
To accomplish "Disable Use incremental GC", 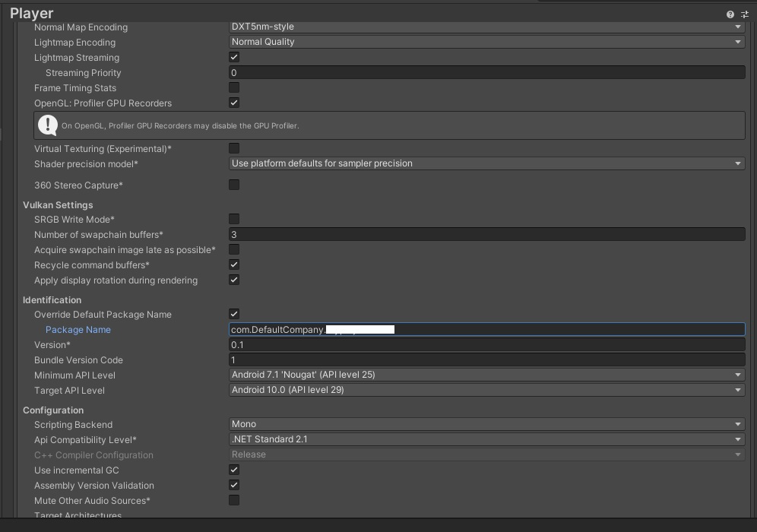I will click(234, 470).
